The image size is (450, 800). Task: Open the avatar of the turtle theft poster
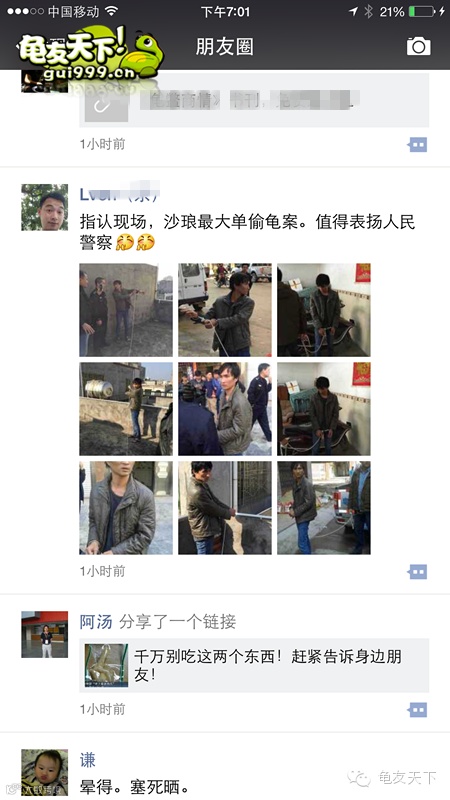44,207
